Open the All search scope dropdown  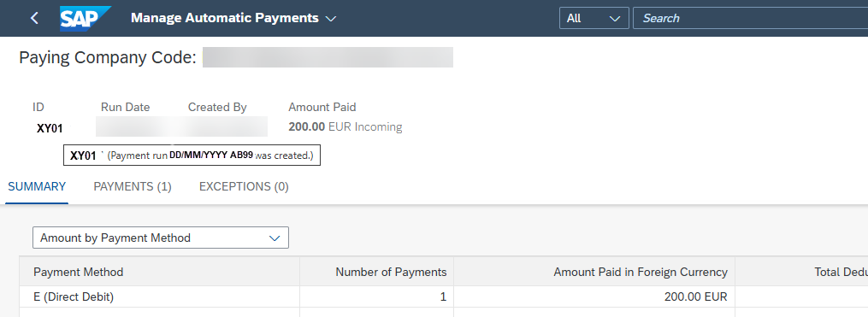(x=594, y=18)
